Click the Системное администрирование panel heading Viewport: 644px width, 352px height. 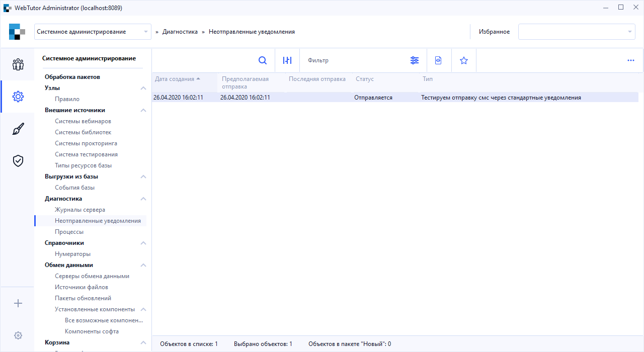coord(89,58)
